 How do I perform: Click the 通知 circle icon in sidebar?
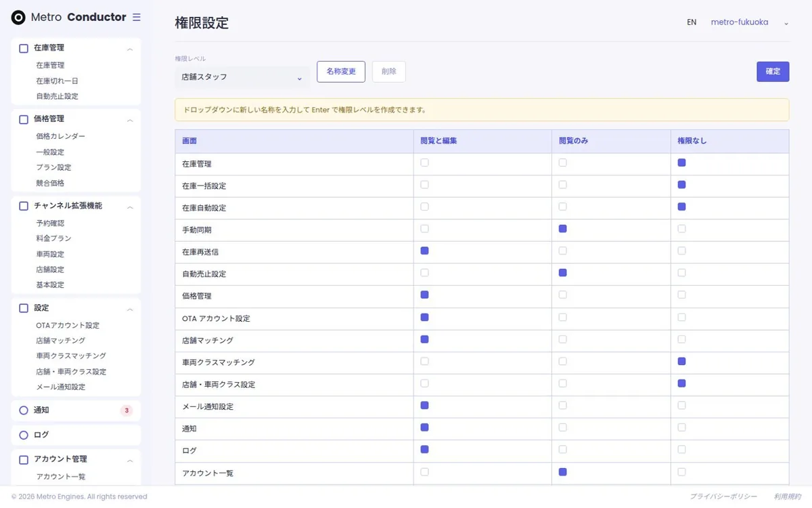point(24,410)
